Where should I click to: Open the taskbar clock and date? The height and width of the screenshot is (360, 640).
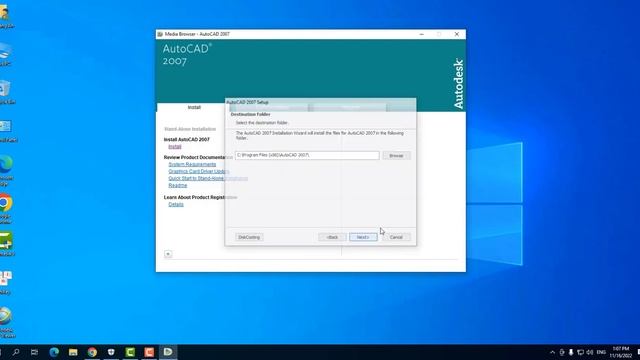click(x=621, y=352)
